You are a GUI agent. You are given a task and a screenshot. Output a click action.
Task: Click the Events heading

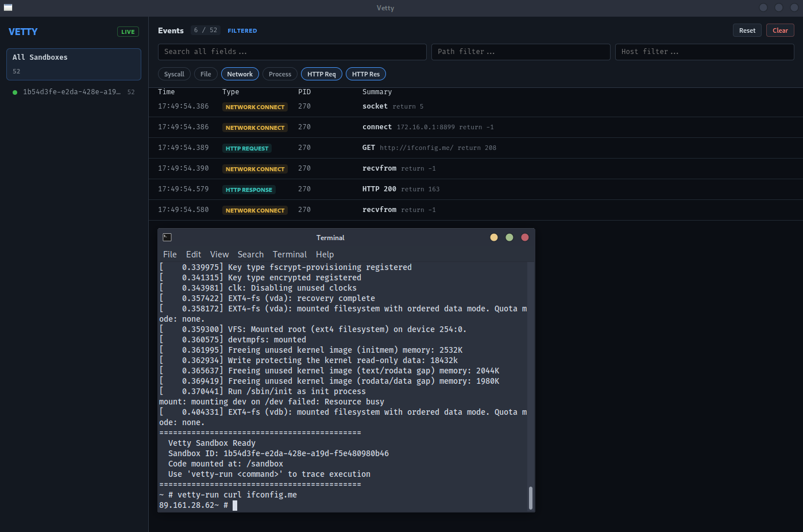[x=171, y=30]
